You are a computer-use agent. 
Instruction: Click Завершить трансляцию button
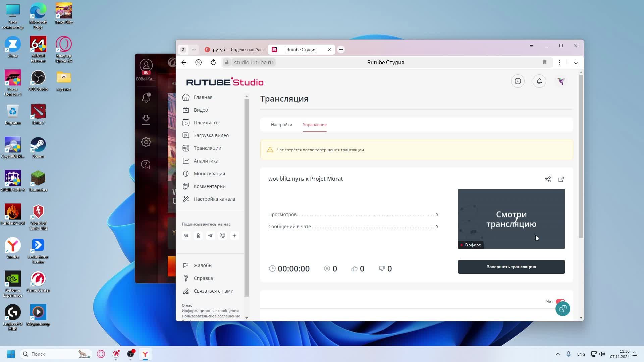pos(511,266)
